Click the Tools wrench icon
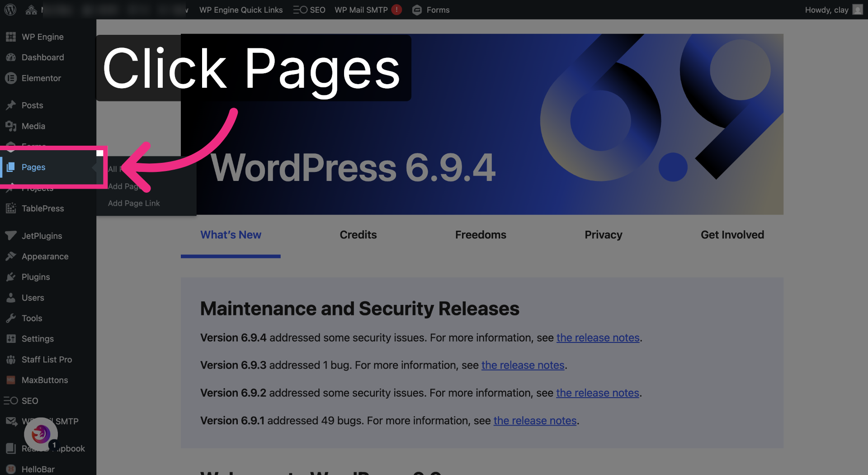This screenshot has height=475, width=868. pyautogui.click(x=11, y=318)
